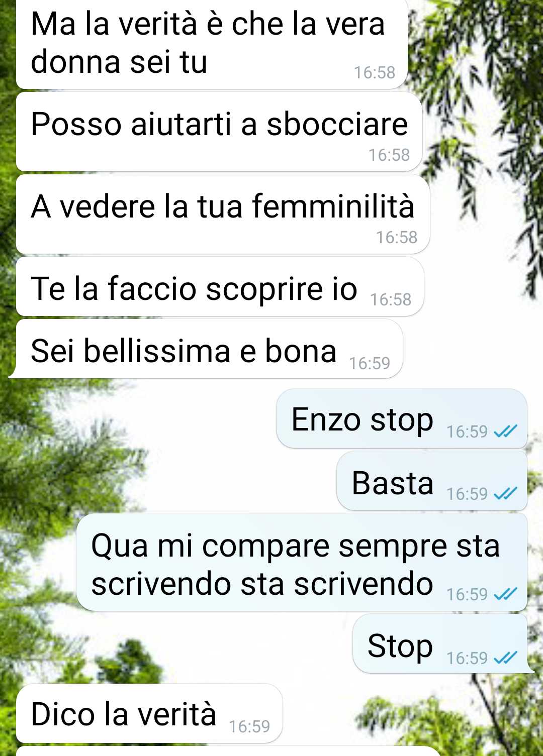Tap the blue read-receipt ticks on 'Enzo stop'

(x=505, y=431)
